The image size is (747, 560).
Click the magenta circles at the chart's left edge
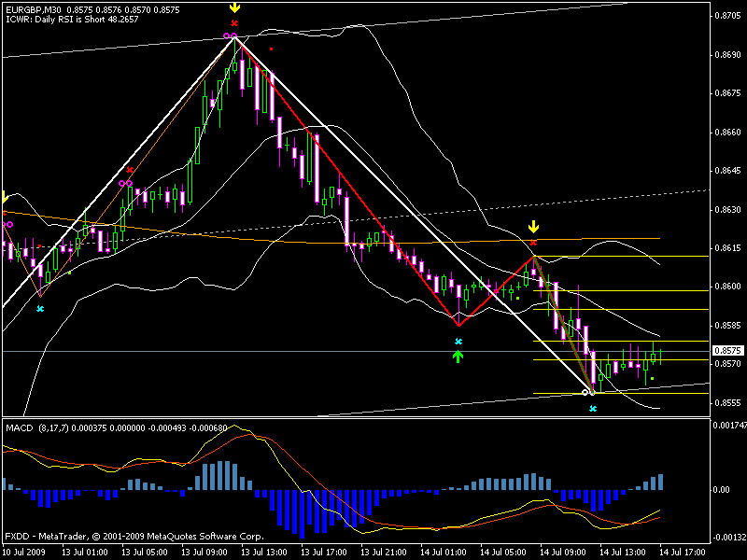coord(7,224)
